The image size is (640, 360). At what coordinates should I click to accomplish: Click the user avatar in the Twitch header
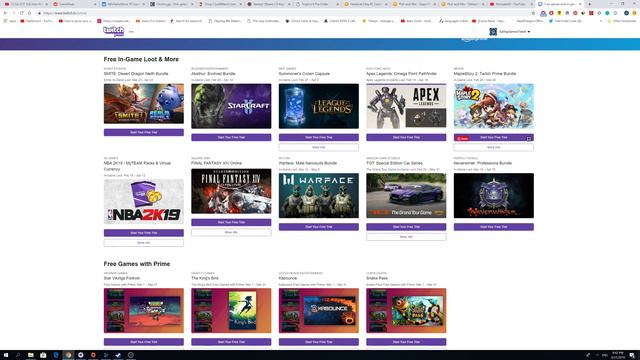tap(493, 31)
